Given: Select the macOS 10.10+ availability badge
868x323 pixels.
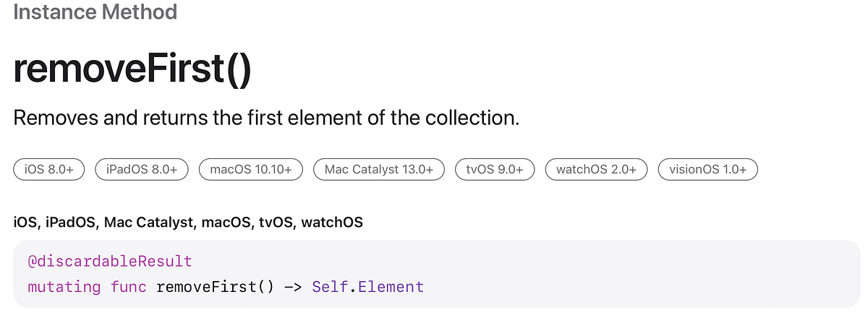Looking at the screenshot, I should [x=250, y=170].
